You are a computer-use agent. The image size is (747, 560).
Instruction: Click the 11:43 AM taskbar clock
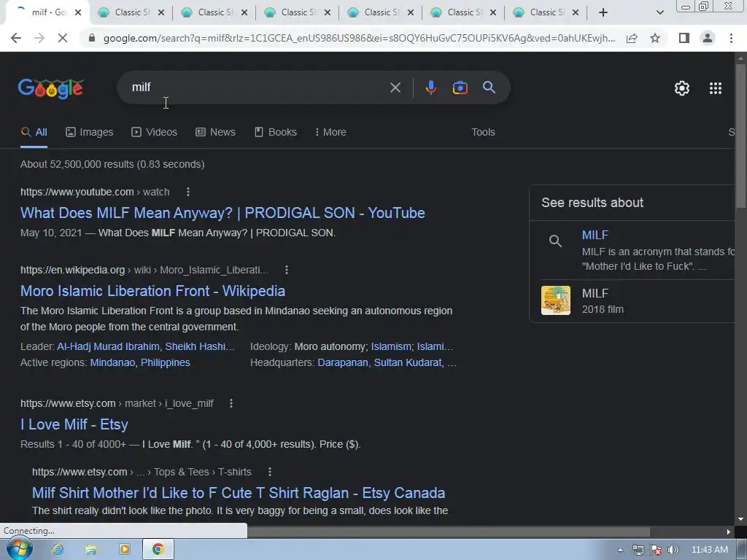709,550
